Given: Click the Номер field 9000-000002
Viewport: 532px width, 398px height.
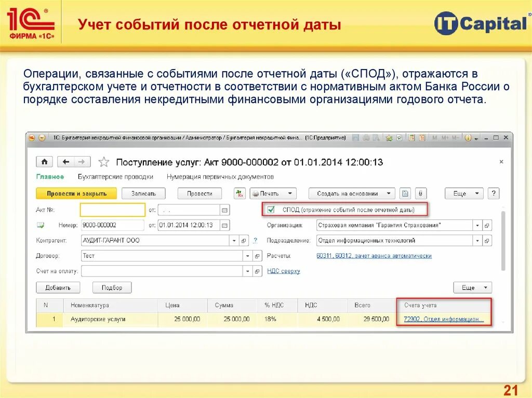Looking at the screenshot, I should pyautogui.click(x=112, y=225).
